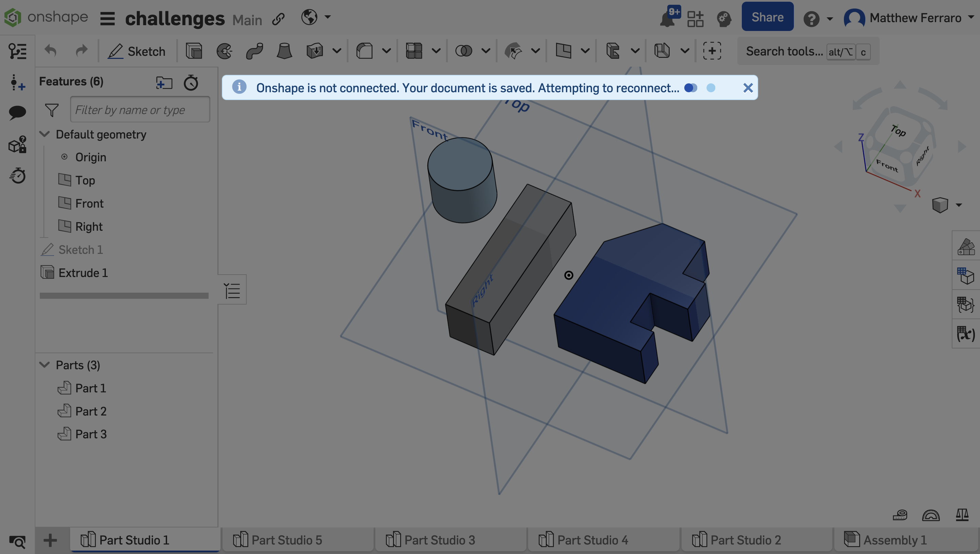The width and height of the screenshot is (980, 554).
Task: Open the measure tool icon
Action: click(900, 515)
